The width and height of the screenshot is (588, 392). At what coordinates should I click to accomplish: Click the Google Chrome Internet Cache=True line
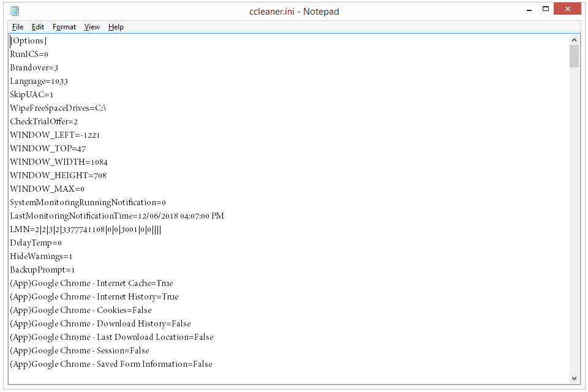(x=91, y=283)
